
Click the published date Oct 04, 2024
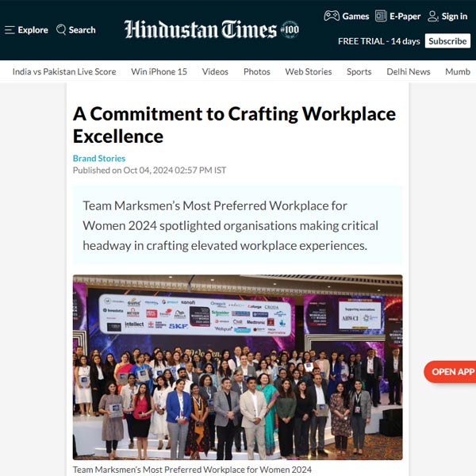point(148,171)
